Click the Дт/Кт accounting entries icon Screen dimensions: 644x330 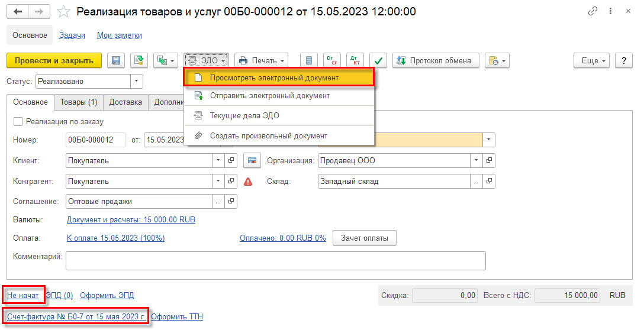[x=355, y=60]
